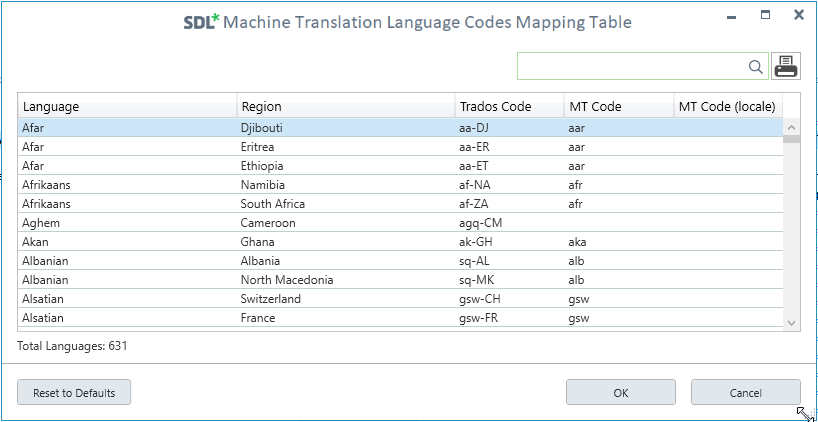Click the Reset to Defaults button
This screenshot has height=422, width=818.
(74, 392)
